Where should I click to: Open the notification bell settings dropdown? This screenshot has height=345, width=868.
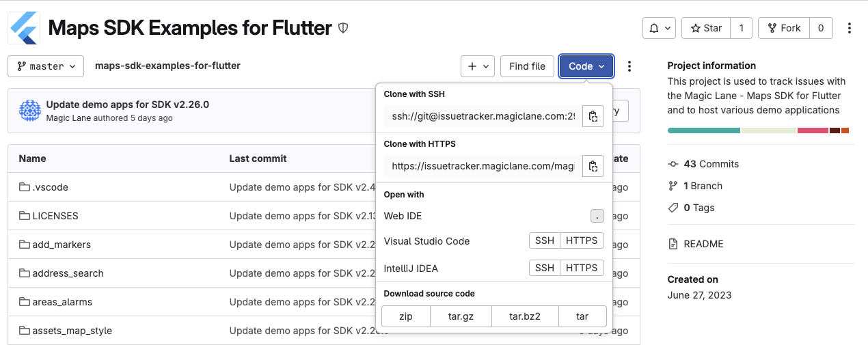(x=659, y=28)
